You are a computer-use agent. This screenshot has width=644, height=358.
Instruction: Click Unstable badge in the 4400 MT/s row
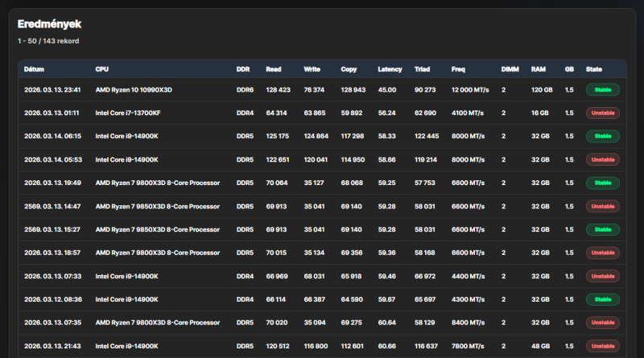[602, 276]
